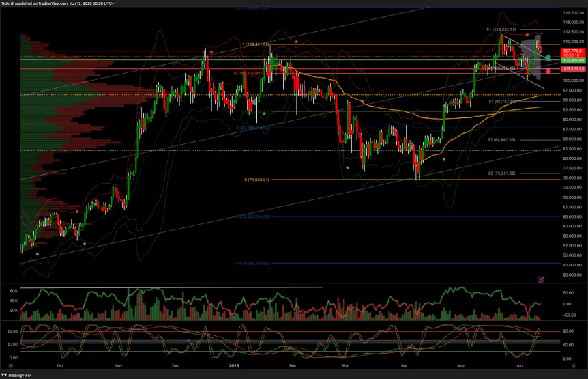Click the TradingView logo in bottom-left corner
The image size is (588, 379).
tap(18, 374)
